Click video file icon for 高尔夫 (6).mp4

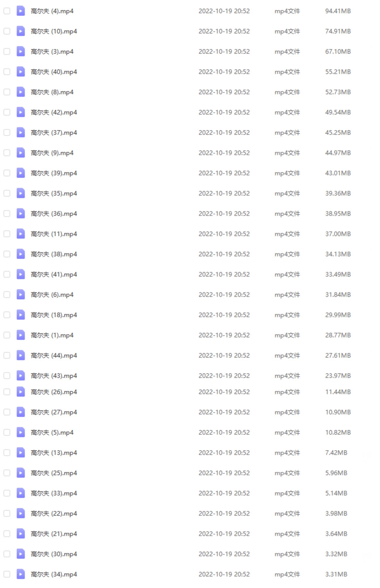click(x=21, y=295)
